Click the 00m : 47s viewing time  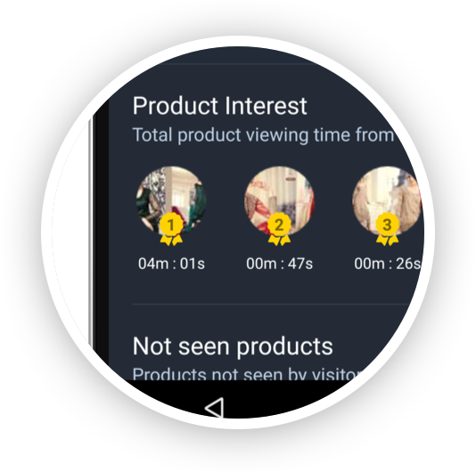click(279, 264)
